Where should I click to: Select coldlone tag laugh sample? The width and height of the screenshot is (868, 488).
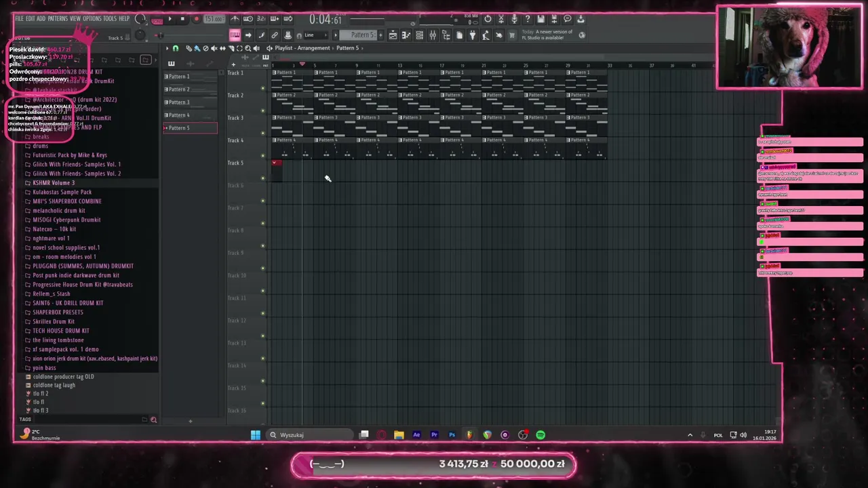[54, 385]
